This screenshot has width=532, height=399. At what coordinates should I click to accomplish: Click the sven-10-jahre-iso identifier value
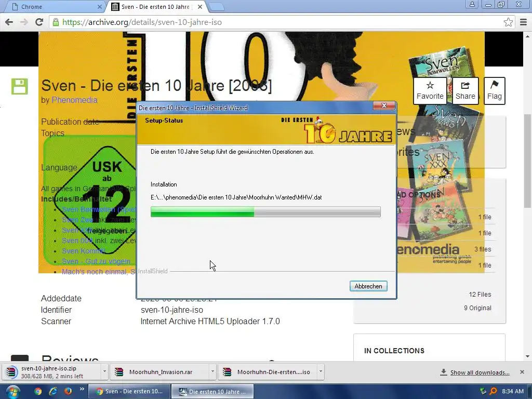pyautogui.click(x=171, y=310)
